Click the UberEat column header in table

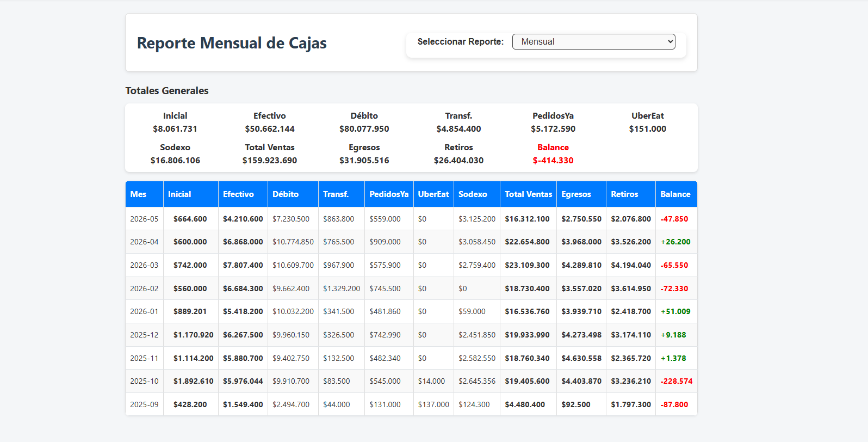433,194
